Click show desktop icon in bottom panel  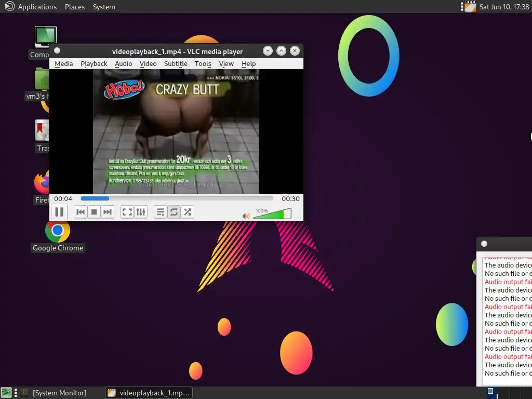pos(6,393)
